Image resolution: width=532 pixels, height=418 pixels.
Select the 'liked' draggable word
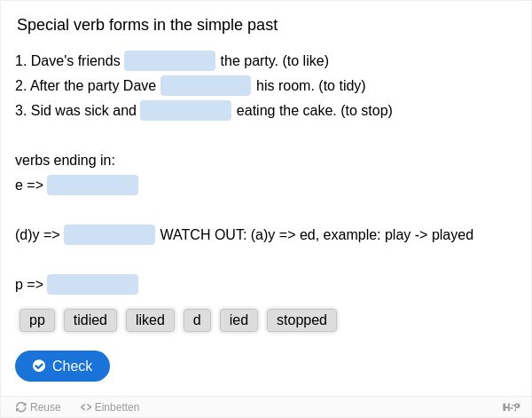coord(150,319)
